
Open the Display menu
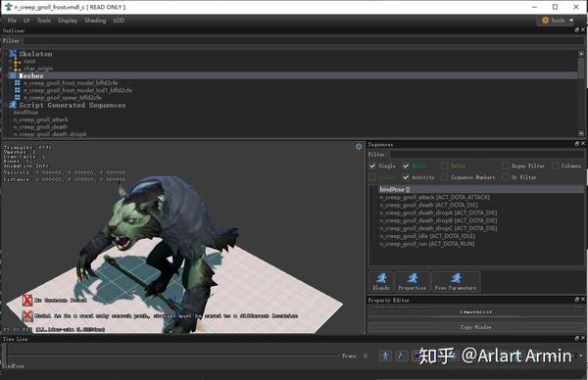pos(68,21)
